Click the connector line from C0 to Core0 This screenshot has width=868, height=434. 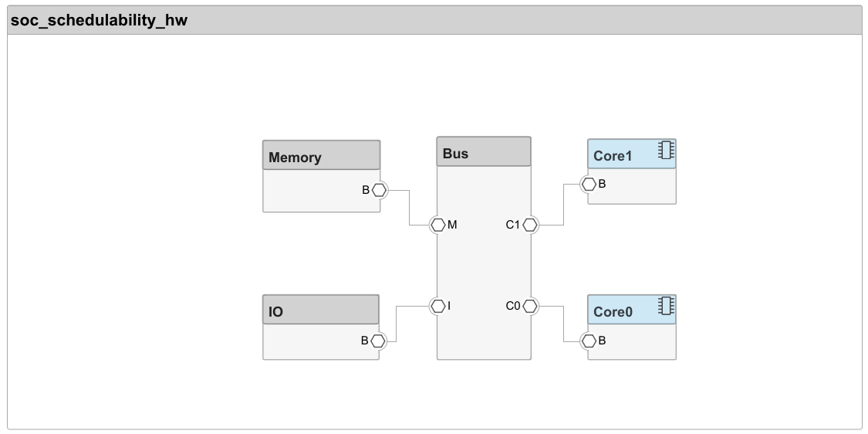coord(563,323)
